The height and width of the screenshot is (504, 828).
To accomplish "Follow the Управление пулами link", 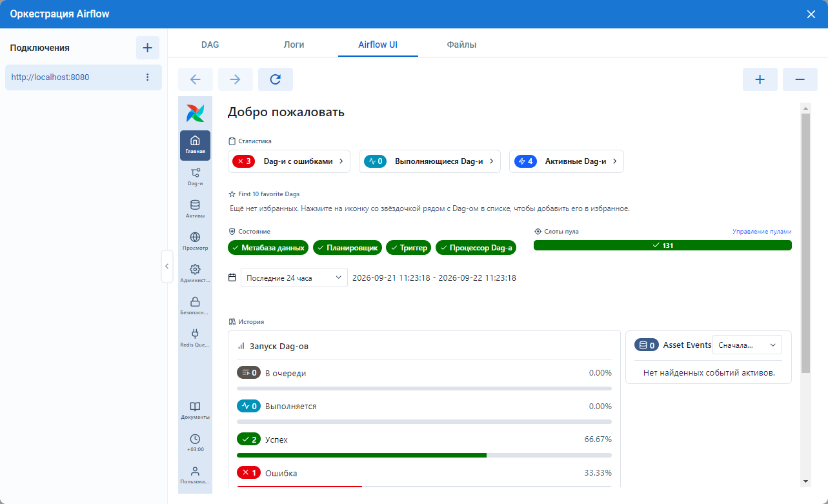I will 762,232.
